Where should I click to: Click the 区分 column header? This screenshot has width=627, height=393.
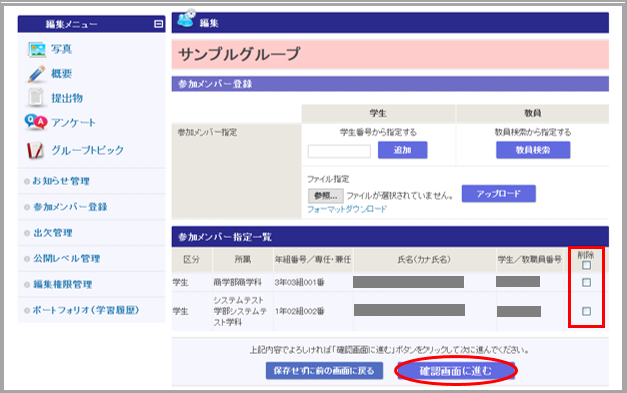(x=191, y=259)
